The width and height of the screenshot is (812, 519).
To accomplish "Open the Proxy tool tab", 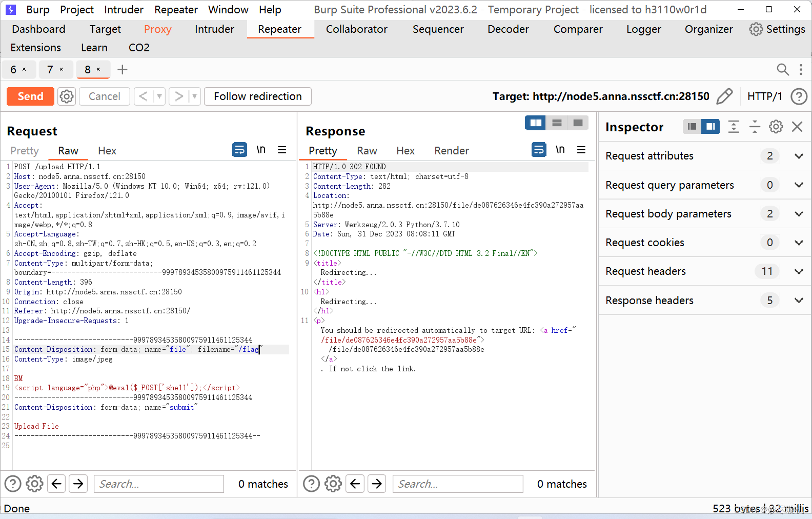I will click(157, 29).
